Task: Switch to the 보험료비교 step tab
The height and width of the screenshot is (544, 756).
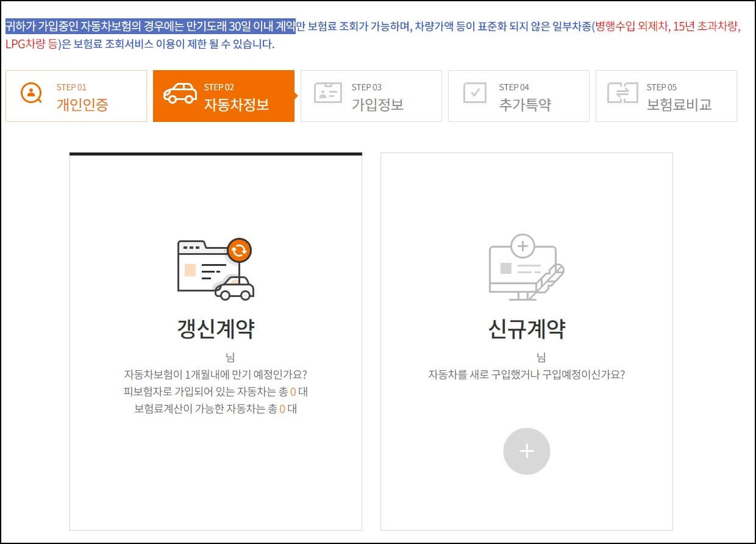Action: [x=666, y=96]
